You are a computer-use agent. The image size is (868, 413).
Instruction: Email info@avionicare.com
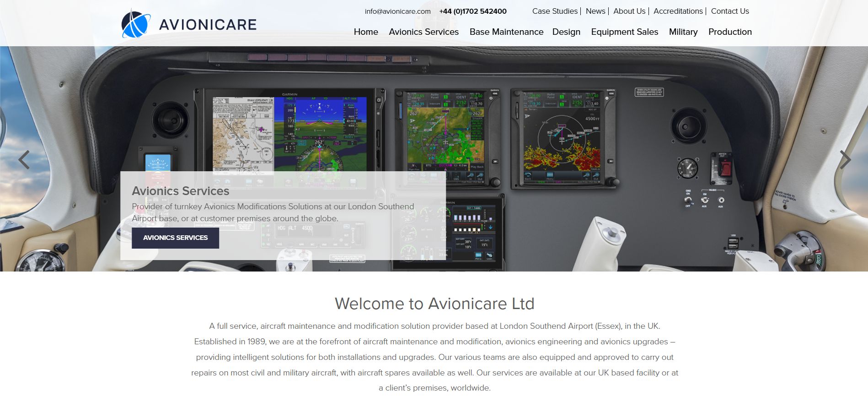coord(397,11)
